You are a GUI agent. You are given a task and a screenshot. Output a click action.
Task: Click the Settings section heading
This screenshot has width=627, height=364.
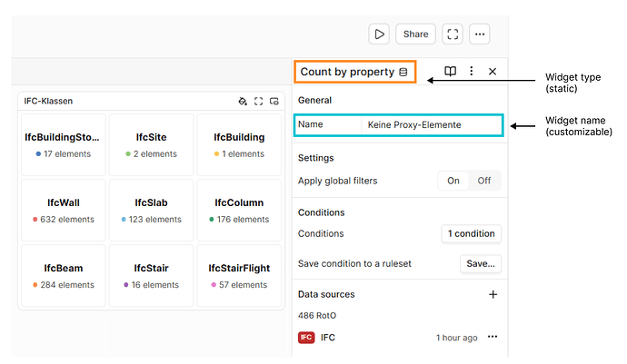[316, 158]
